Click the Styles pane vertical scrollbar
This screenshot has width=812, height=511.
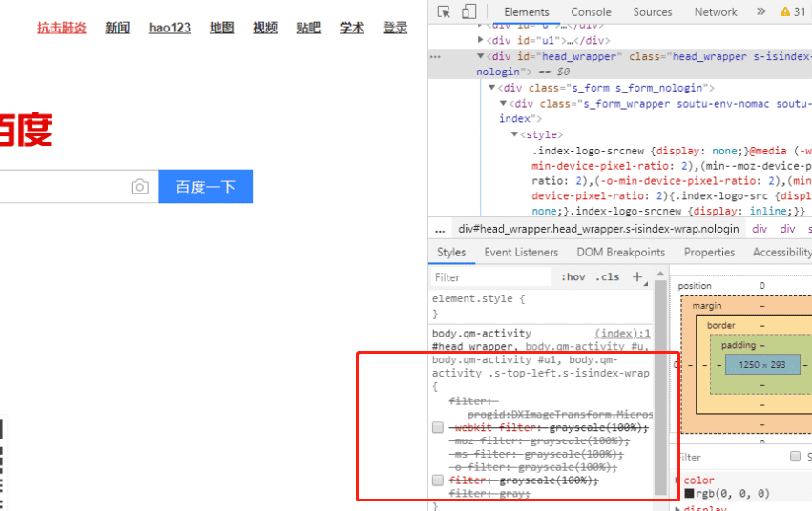(660, 387)
